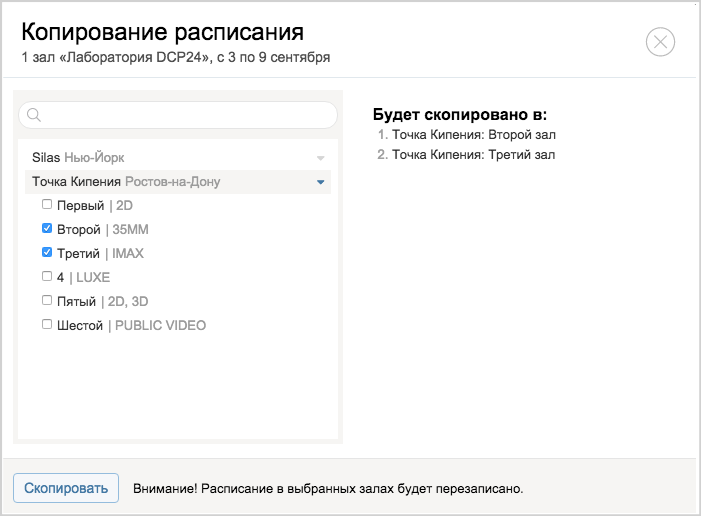Click the Первый hall label
Screen dimensions: 701x516
[x=80, y=206]
